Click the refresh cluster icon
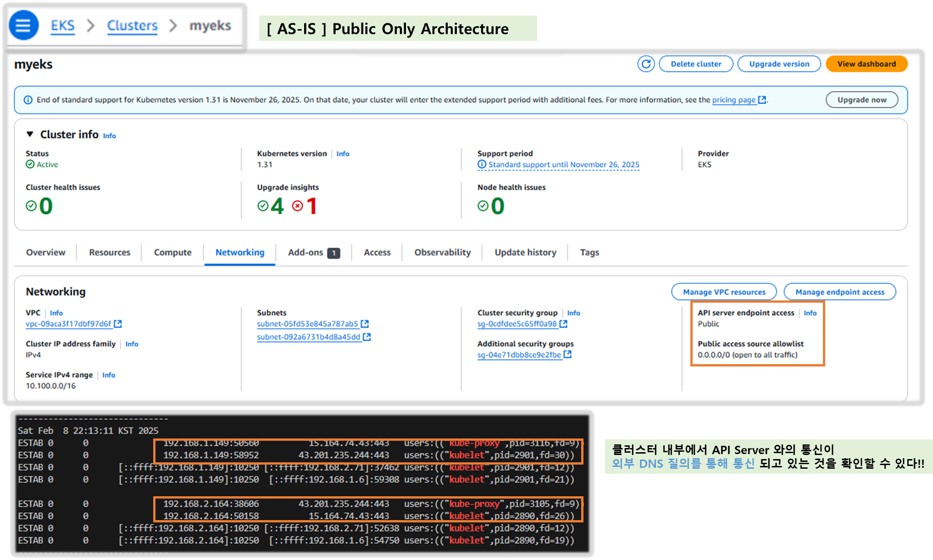 (646, 64)
